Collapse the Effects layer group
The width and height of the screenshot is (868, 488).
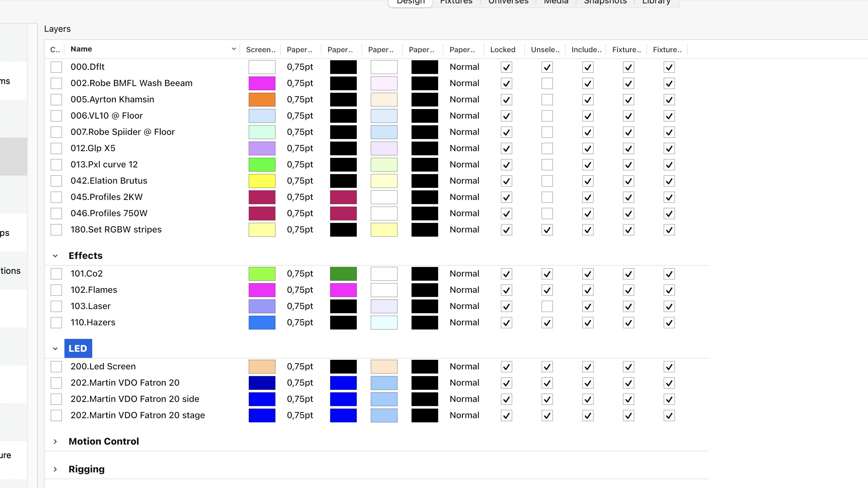click(55, 256)
